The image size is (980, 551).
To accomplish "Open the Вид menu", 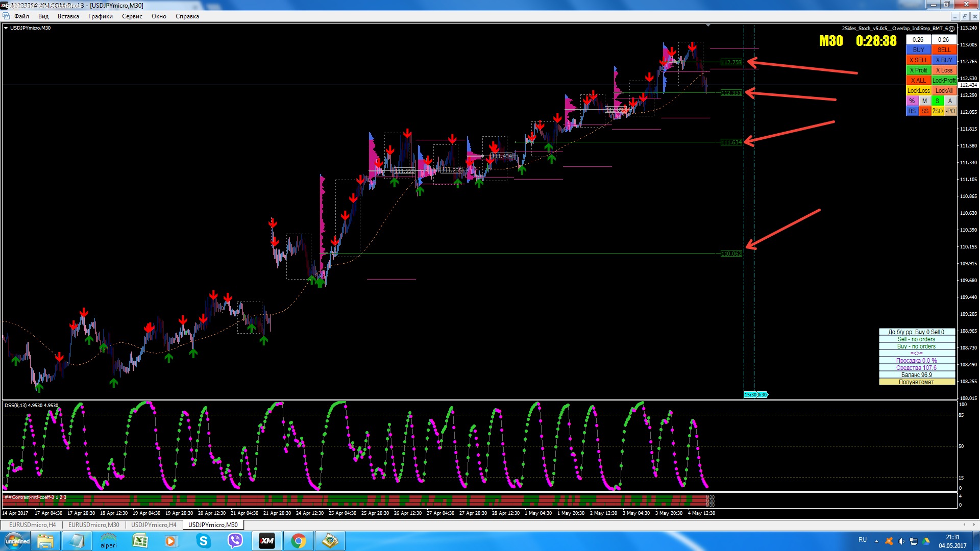I will pos(43,16).
